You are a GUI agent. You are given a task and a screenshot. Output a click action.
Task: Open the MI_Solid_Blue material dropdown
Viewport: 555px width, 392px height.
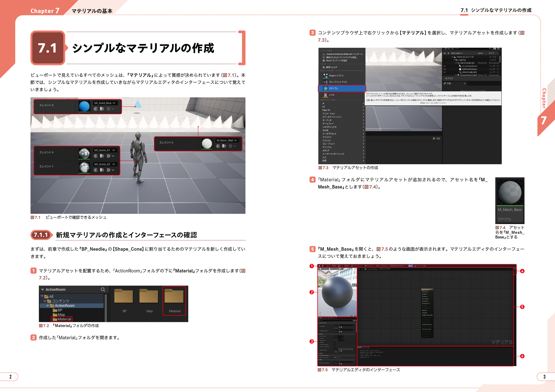[105, 103]
